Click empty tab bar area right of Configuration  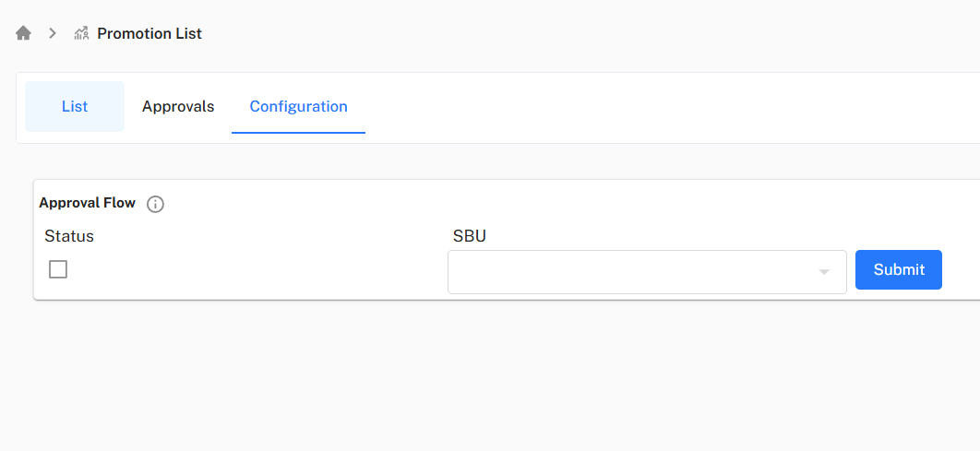[646, 107]
